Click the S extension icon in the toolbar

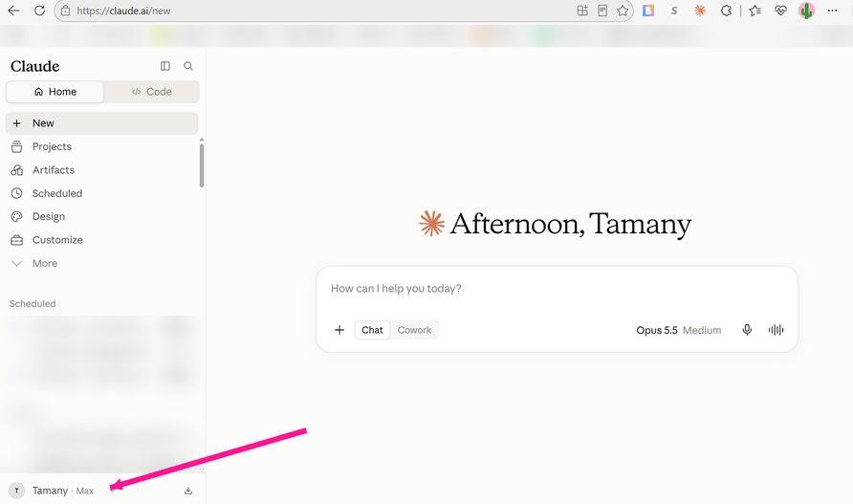674,11
